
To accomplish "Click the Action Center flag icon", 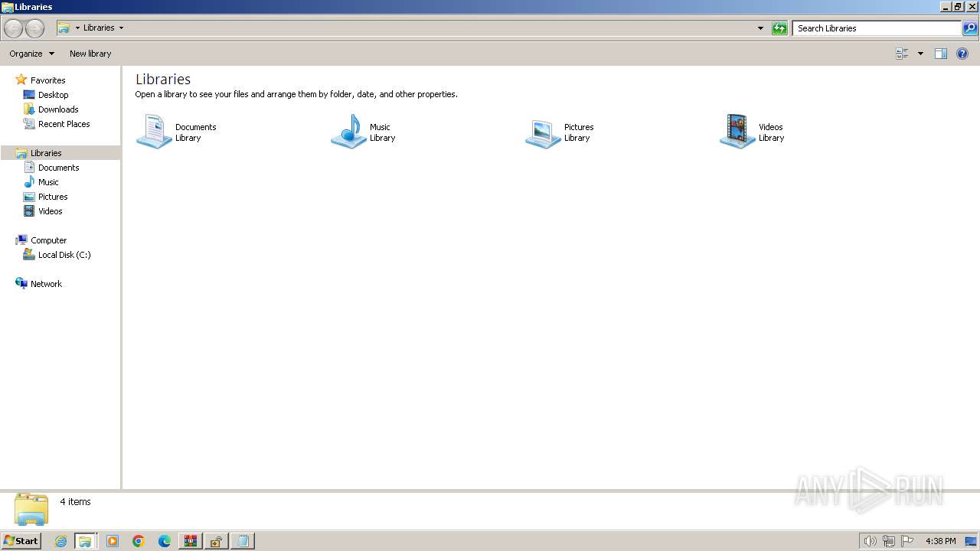I will coord(907,541).
